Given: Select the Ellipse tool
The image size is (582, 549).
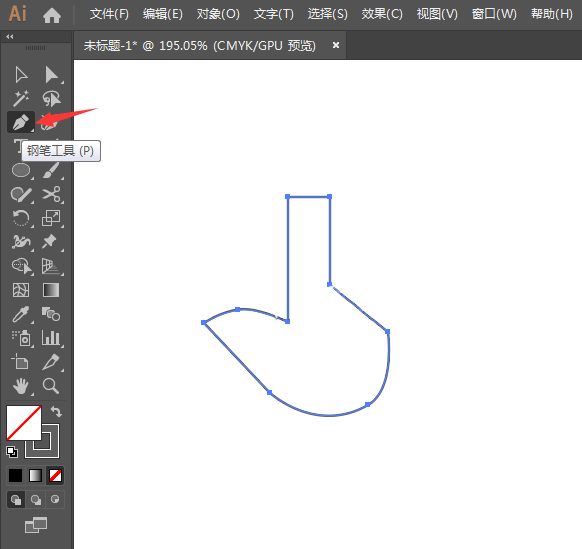Looking at the screenshot, I should point(21,170).
